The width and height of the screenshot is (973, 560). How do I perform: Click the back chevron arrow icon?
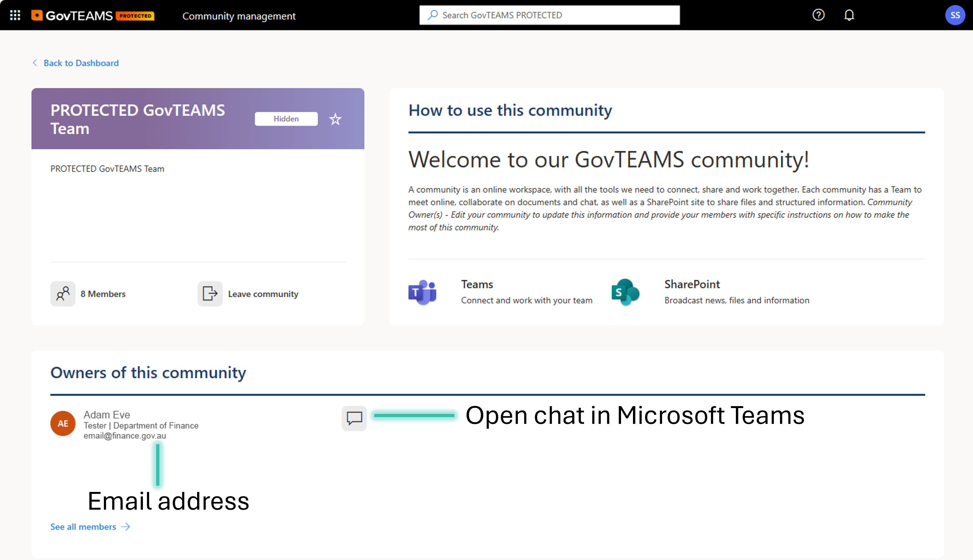[x=35, y=63]
